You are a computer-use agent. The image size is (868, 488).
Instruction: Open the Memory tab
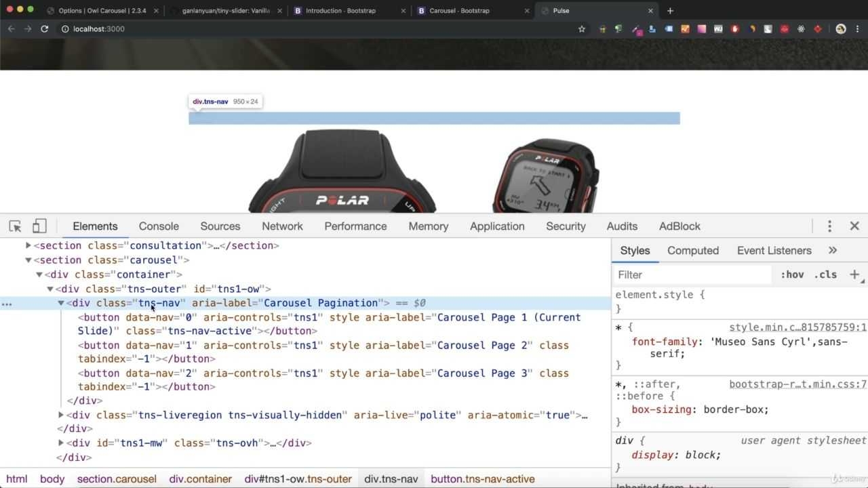429,226
